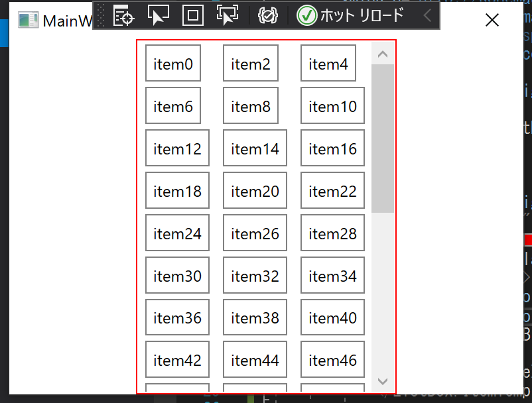The width and height of the screenshot is (532, 403).
Task: Toggle the Track Focused Element tool
Action: [x=228, y=15]
